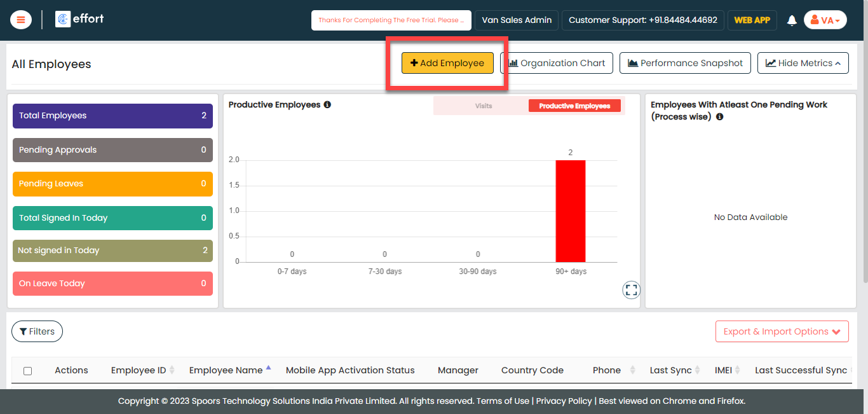Click the effort logo icon
This screenshot has width=868, height=414.
point(63,19)
